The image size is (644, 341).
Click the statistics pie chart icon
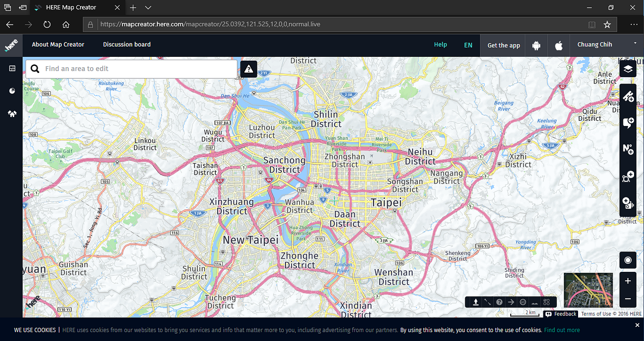click(x=12, y=90)
